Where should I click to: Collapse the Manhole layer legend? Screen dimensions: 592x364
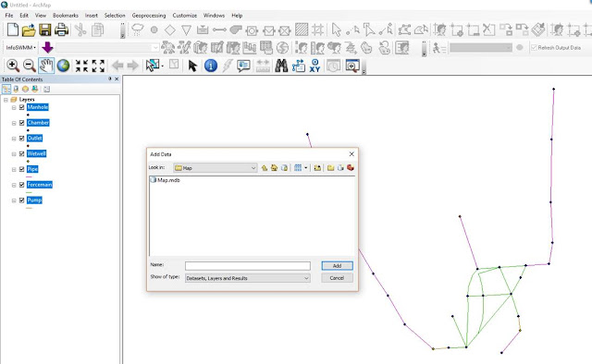click(x=14, y=107)
